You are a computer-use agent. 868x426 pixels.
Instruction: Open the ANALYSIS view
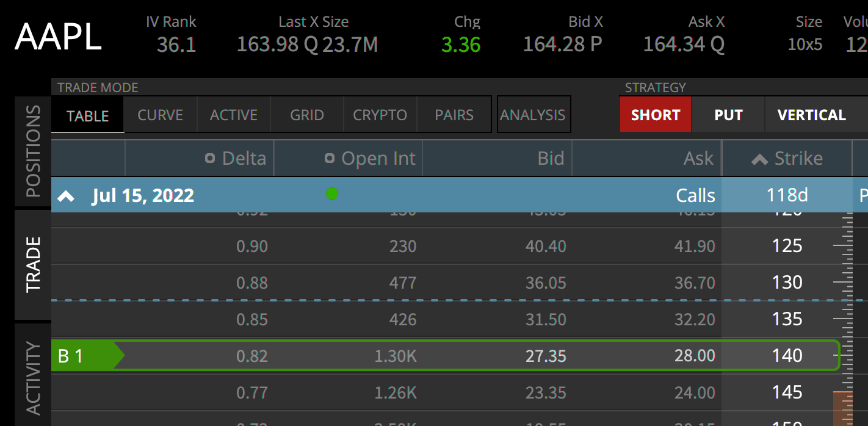[533, 115]
